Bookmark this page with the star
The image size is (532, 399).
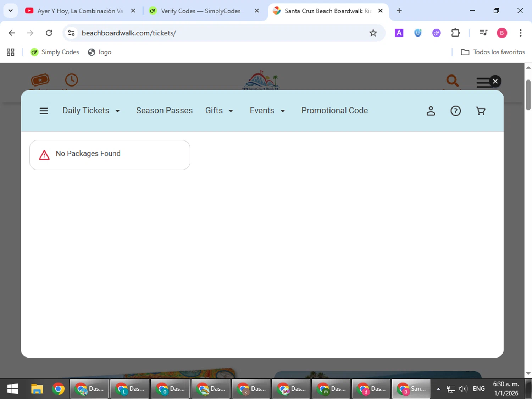pyautogui.click(x=373, y=33)
